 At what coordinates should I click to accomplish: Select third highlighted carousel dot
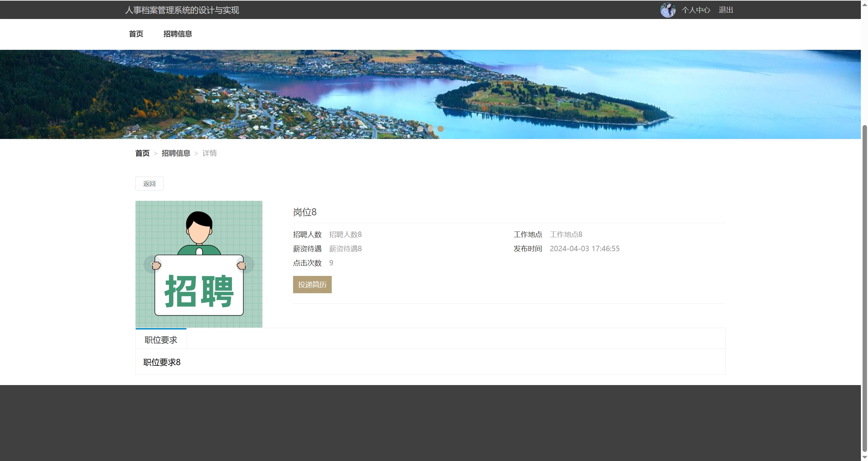(441, 129)
